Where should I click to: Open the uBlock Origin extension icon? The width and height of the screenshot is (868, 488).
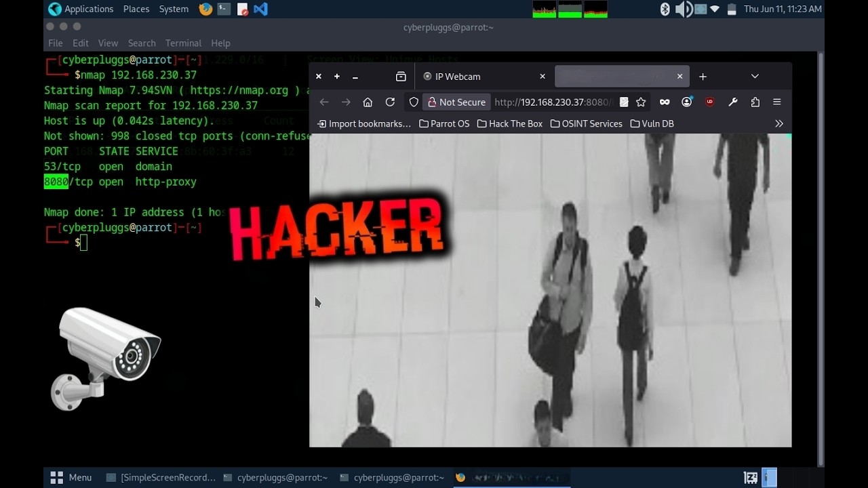710,102
